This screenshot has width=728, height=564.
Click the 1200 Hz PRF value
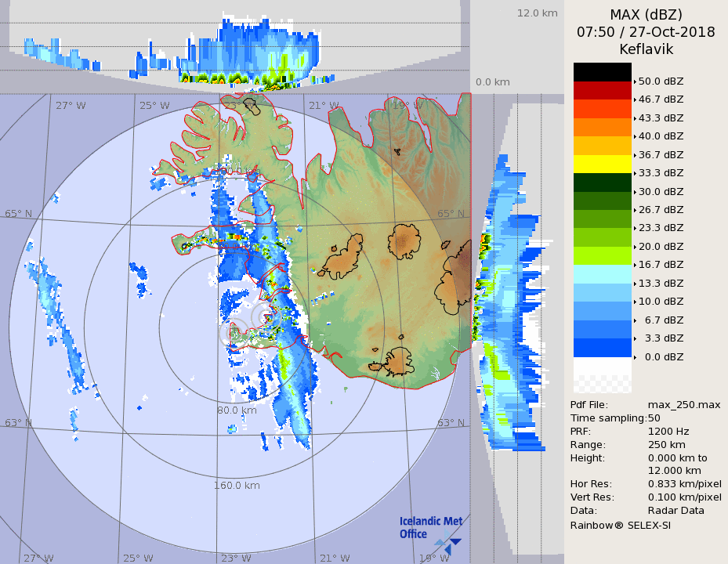(x=668, y=431)
